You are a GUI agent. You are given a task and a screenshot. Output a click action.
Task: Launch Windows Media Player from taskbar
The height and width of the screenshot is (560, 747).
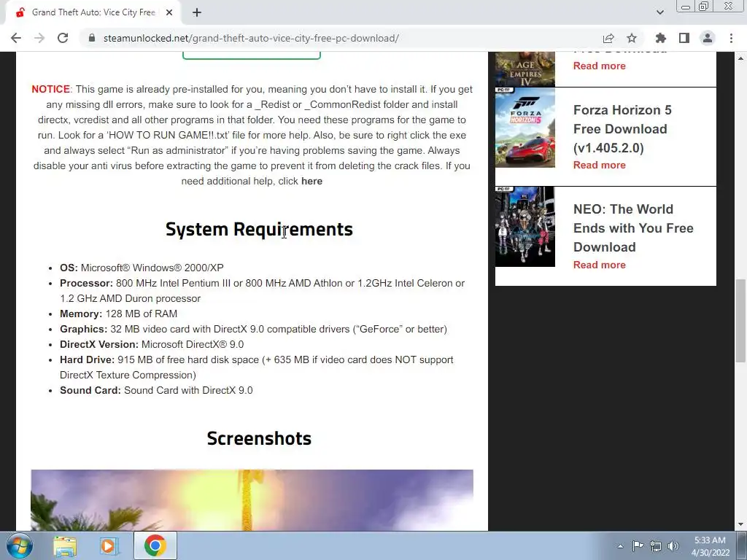pos(108,545)
